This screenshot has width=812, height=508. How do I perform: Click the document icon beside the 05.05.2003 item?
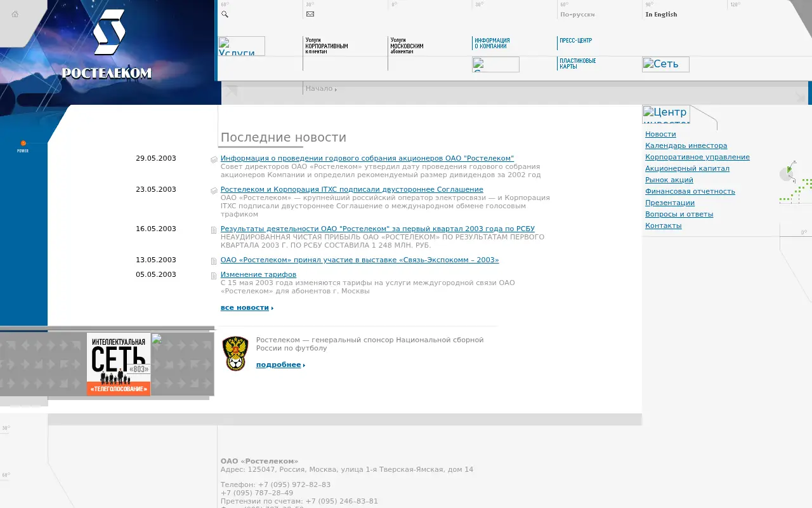[x=214, y=276]
